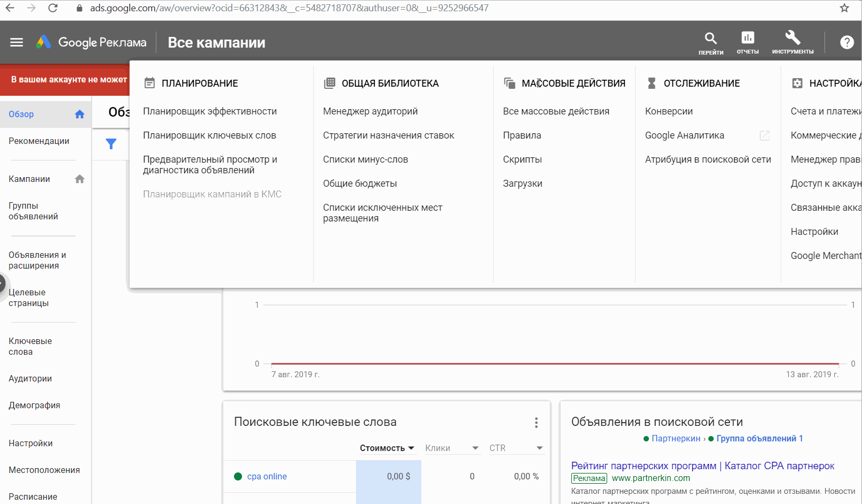Click the cpa online keyword link
The height and width of the screenshot is (504, 862).
point(267,476)
